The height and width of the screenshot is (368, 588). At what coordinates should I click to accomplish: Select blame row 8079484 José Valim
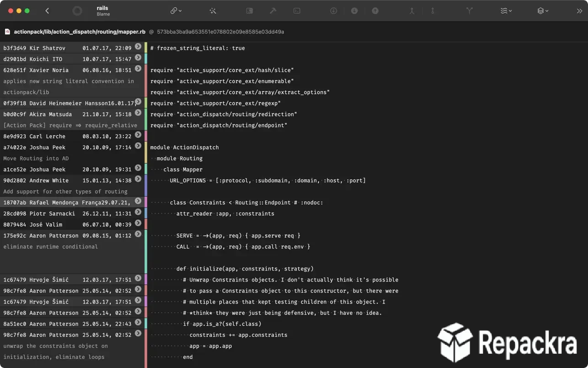[72, 224]
